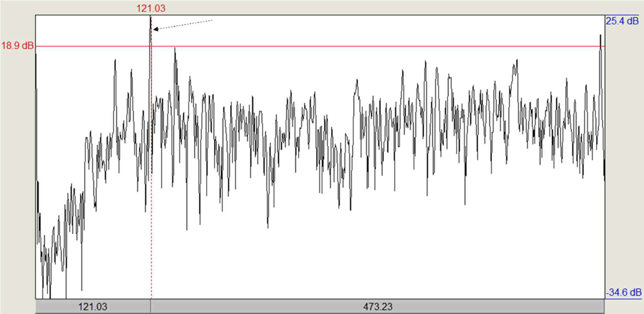Click the red horizontal 18.9 dB threshold line
The image size is (644, 314).
tap(320, 46)
